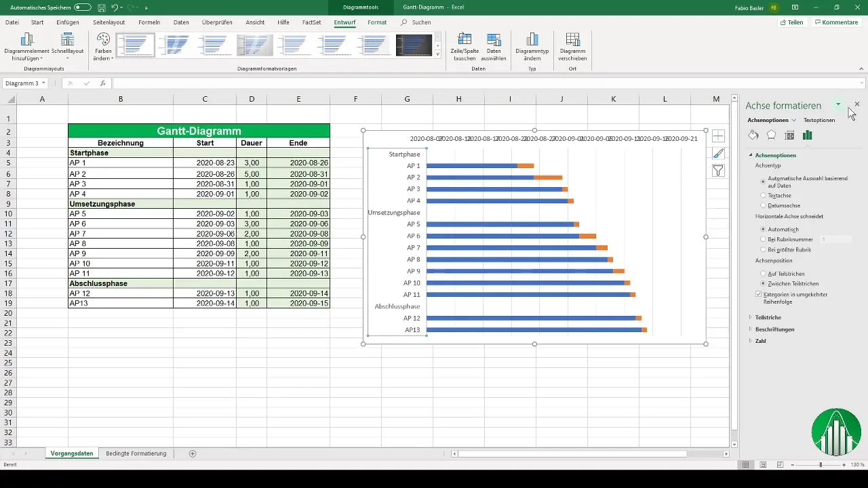Open the Schnelllayout gallery
Viewport: 868px width, 488px height.
point(67,46)
